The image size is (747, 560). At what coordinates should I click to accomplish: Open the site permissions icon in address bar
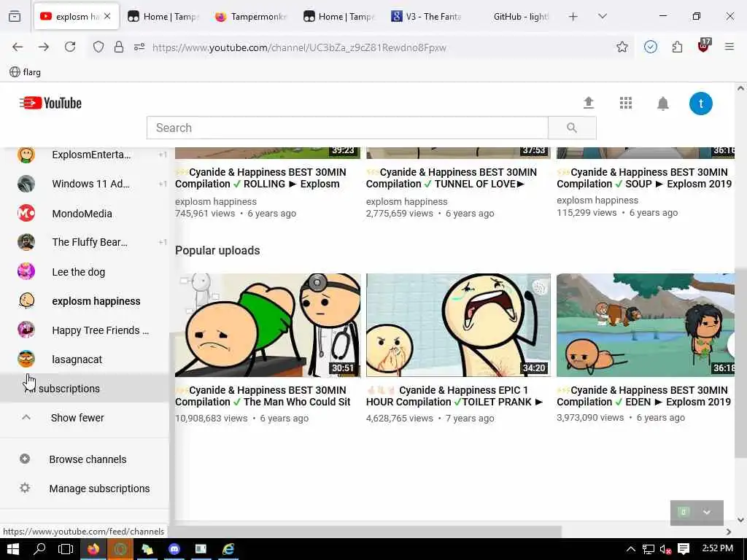[139, 47]
